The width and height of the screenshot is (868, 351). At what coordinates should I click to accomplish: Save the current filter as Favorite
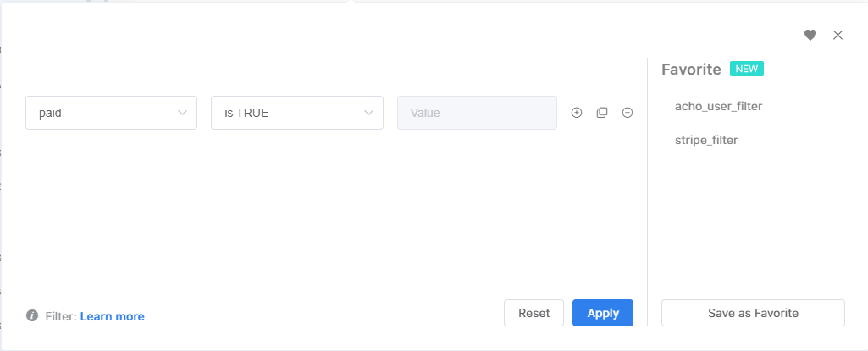[753, 313]
